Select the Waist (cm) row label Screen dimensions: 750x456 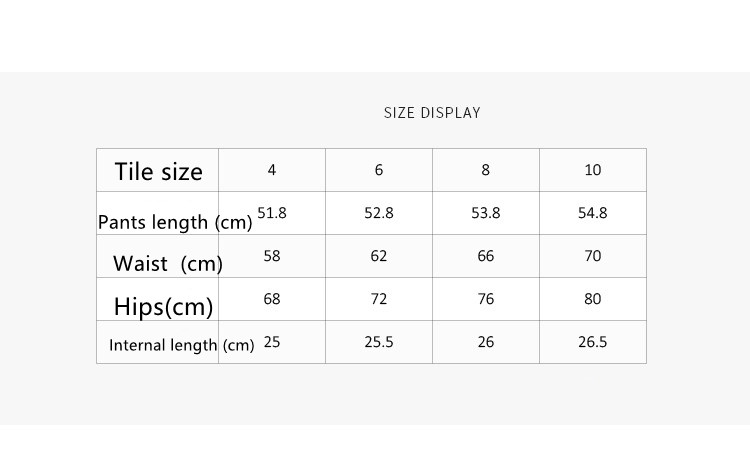[167, 264]
